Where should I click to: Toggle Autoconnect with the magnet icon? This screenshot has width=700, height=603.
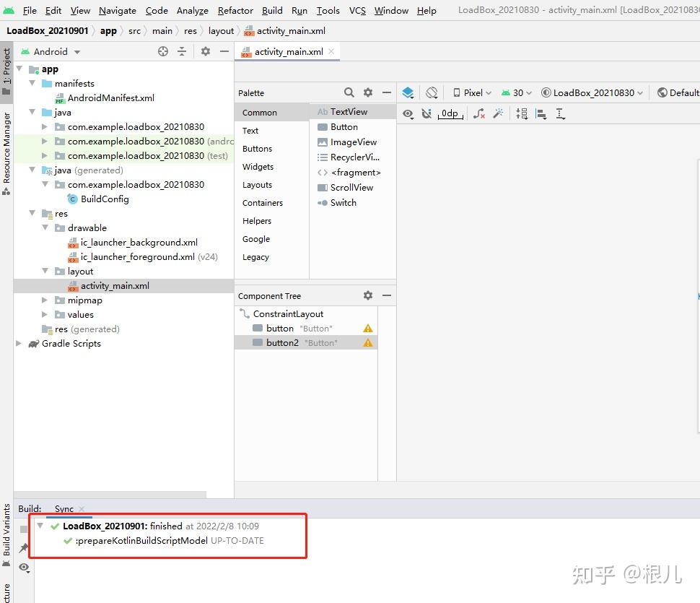(x=426, y=113)
